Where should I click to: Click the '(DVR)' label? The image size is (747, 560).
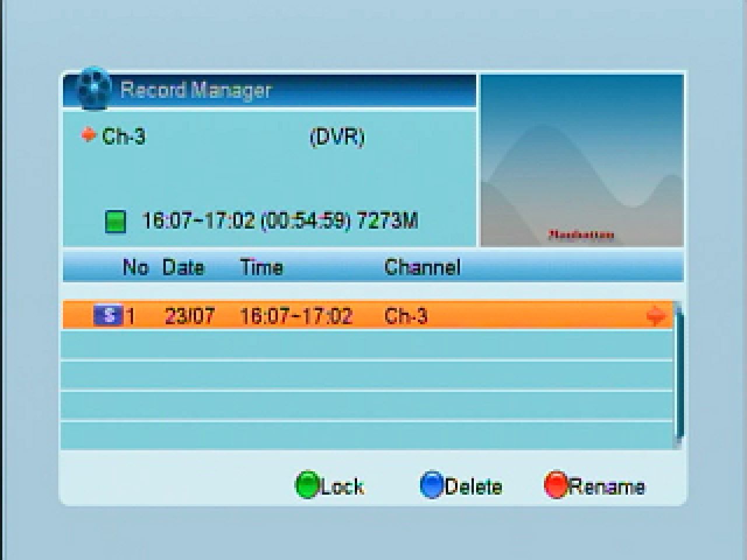(337, 137)
